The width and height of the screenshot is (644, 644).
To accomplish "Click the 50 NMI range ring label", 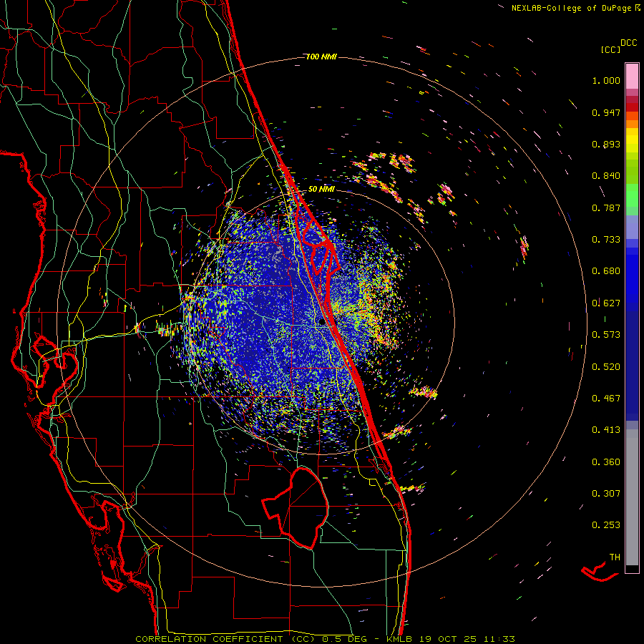I will coord(321,190).
